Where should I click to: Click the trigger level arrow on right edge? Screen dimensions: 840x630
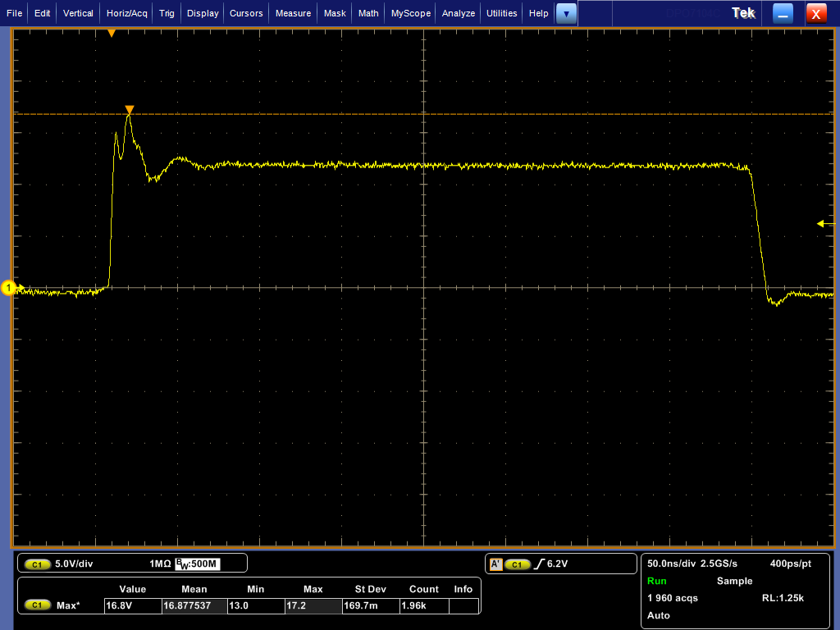click(824, 223)
